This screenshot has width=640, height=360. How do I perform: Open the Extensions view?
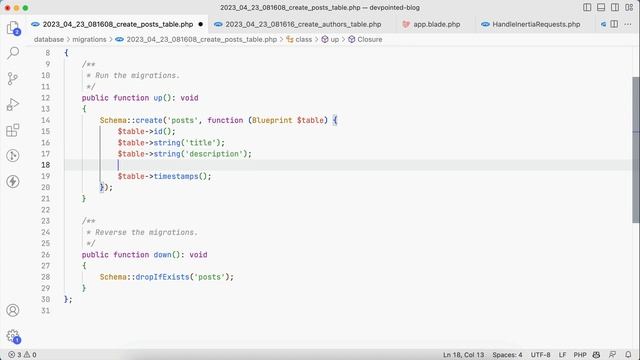point(13,130)
